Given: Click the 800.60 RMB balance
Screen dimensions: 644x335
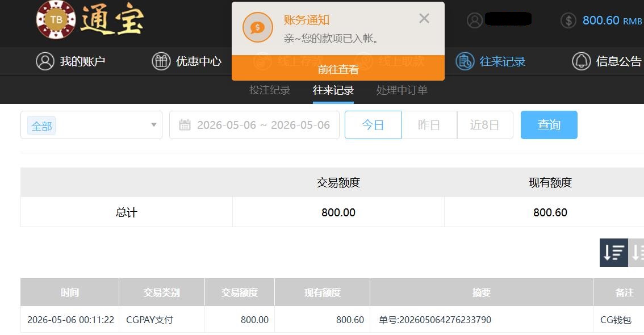Looking at the screenshot, I should [x=612, y=20].
